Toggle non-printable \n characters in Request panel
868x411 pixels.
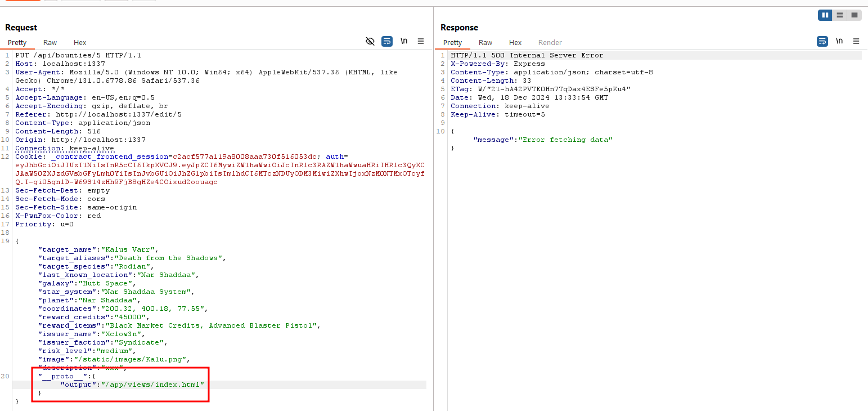tap(404, 42)
